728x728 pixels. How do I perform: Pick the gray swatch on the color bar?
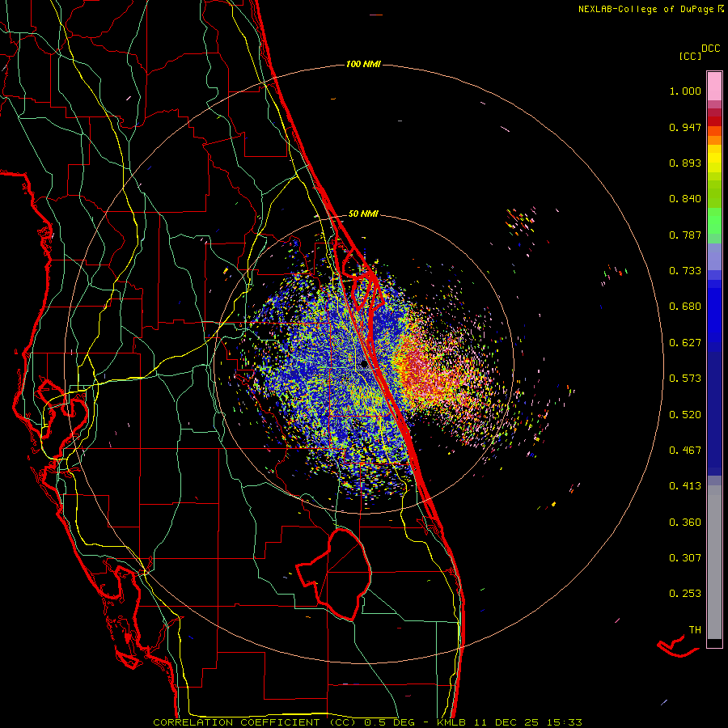714,562
